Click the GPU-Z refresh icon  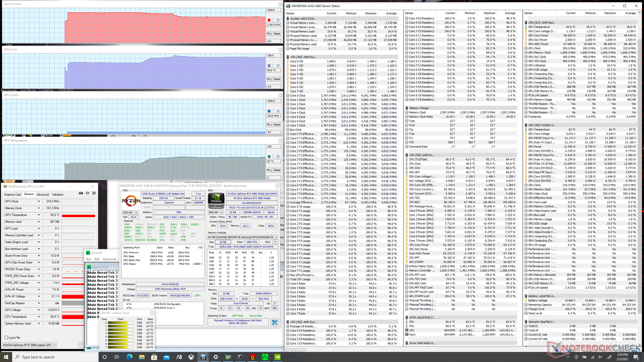coord(88,193)
